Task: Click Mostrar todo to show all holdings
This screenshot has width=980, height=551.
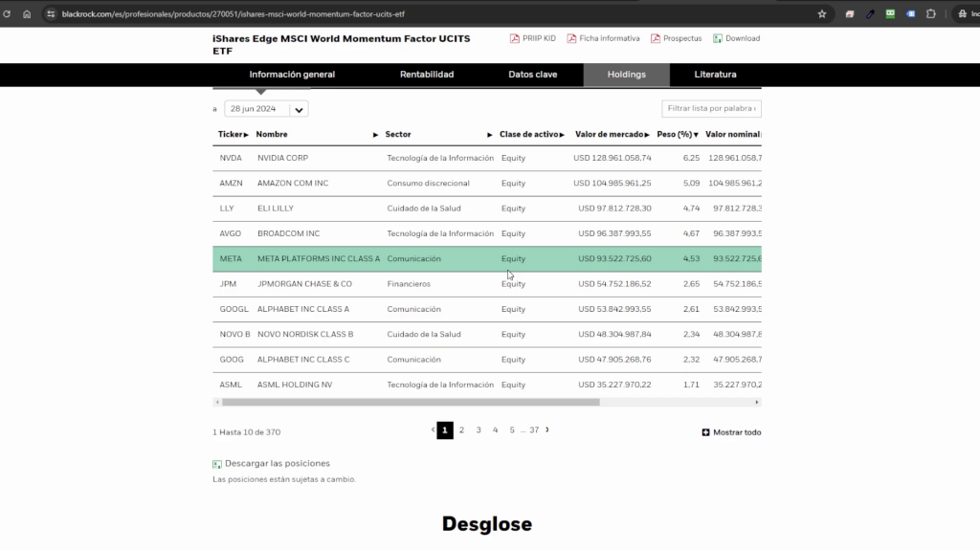Action: pyautogui.click(x=737, y=432)
